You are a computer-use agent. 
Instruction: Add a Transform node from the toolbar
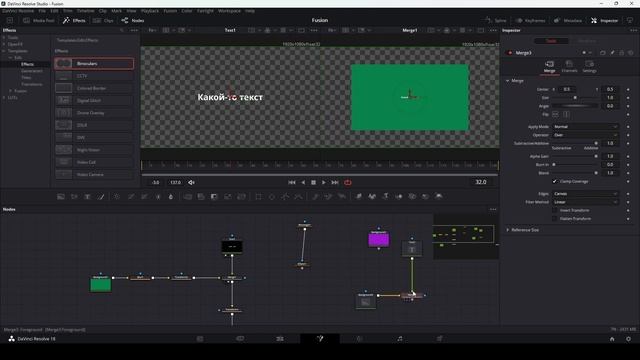(241, 197)
